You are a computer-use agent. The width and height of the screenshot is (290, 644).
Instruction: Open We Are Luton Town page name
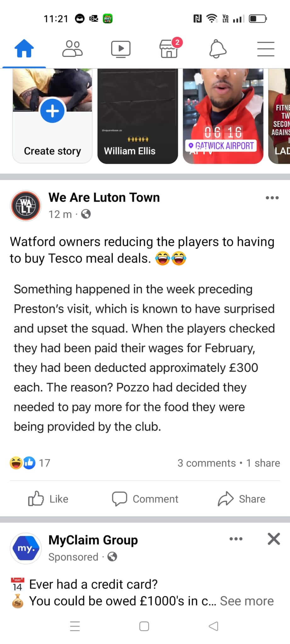click(x=104, y=197)
